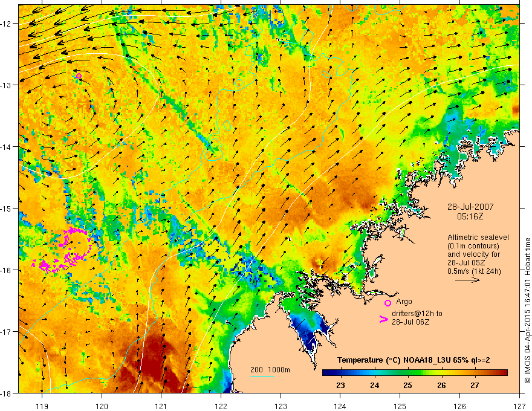Click the longitude label 126
Viewport: 532px width, 411px height.
459,406
